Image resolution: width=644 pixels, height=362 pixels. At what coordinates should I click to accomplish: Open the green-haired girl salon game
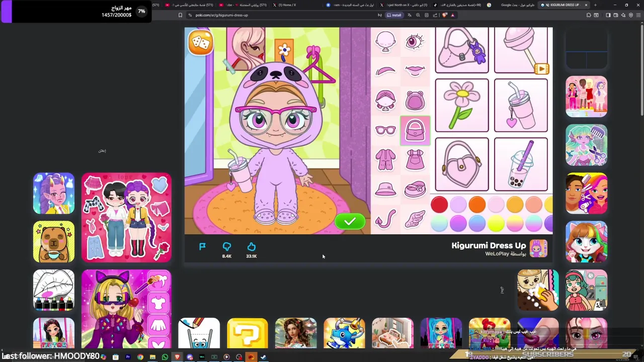tap(586, 145)
